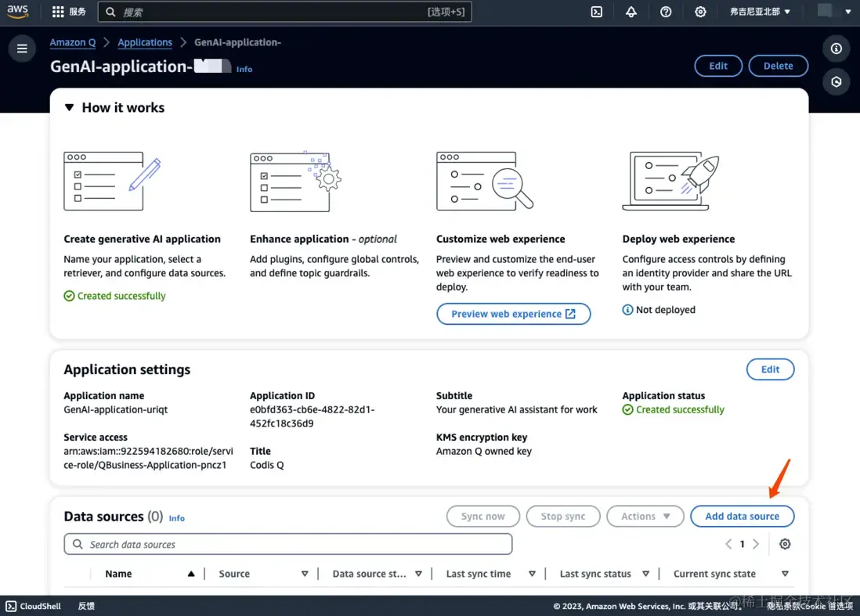Focus the top AWS console search box
This screenshot has width=860, height=616.
click(284, 12)
